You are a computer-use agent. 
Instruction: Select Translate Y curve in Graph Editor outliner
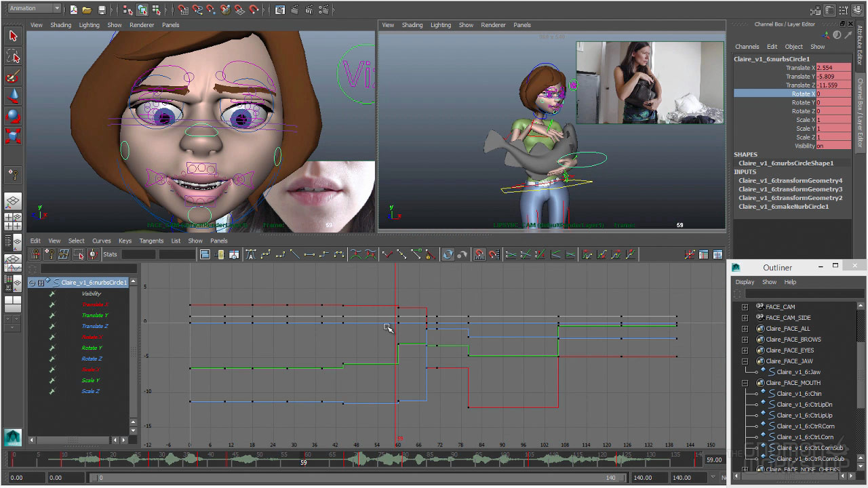(95, 315)
